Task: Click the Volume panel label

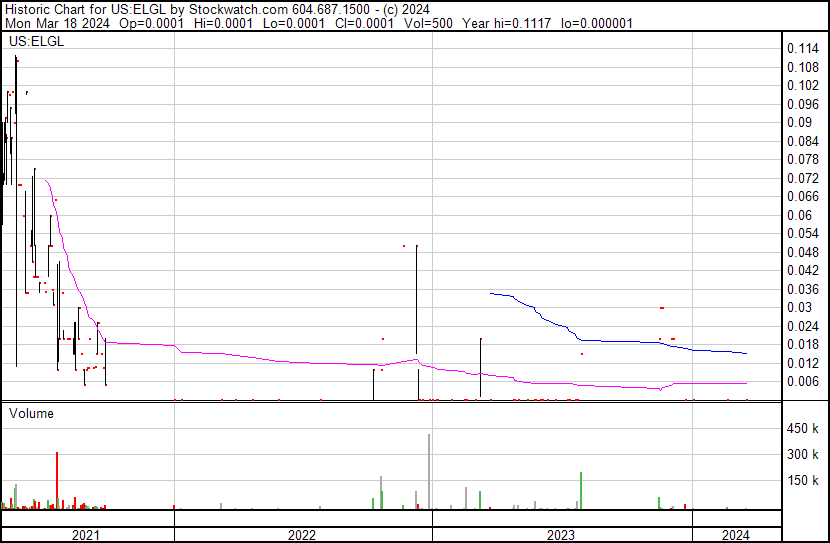Action: (31, 413)
